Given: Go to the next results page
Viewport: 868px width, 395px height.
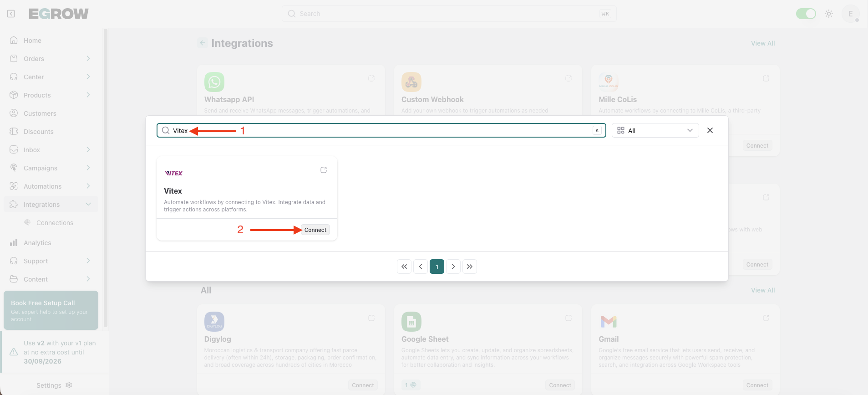Looking at the screenshot, I should click(x=453, y=267).
